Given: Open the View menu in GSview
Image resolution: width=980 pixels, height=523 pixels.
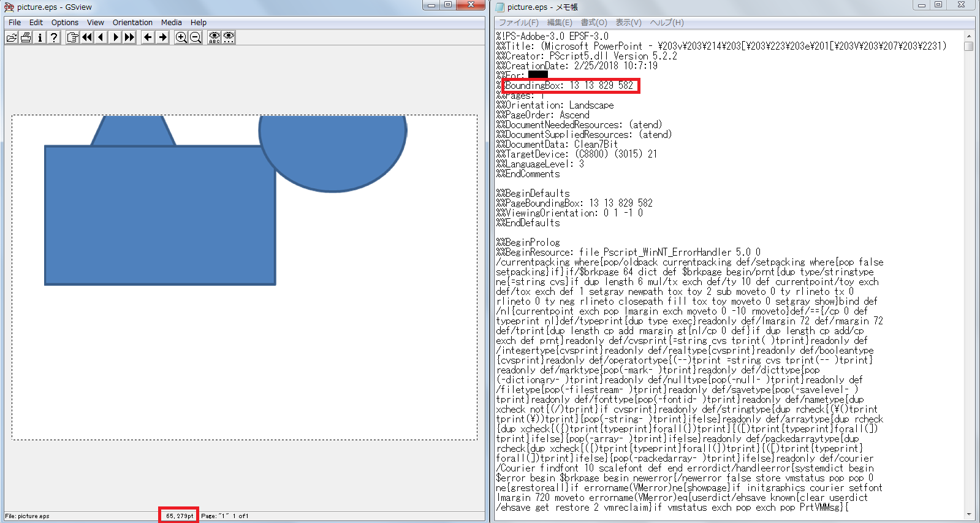Looking at the screenshot, I should 96,22.
